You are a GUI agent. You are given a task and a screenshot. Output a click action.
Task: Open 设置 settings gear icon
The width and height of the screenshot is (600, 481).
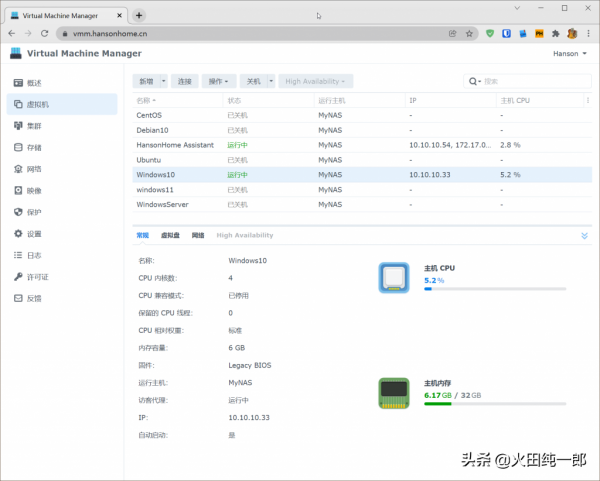[19, 233]
